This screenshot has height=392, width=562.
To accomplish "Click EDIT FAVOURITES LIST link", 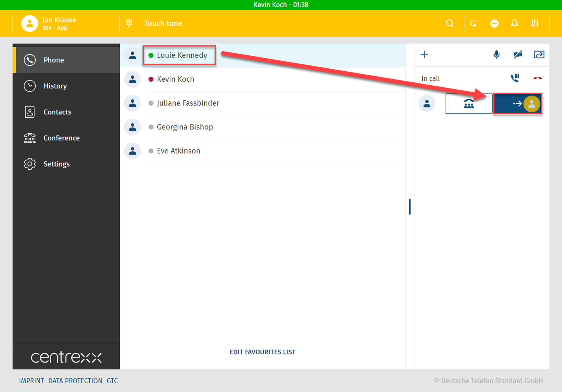I will coord(262,352).
